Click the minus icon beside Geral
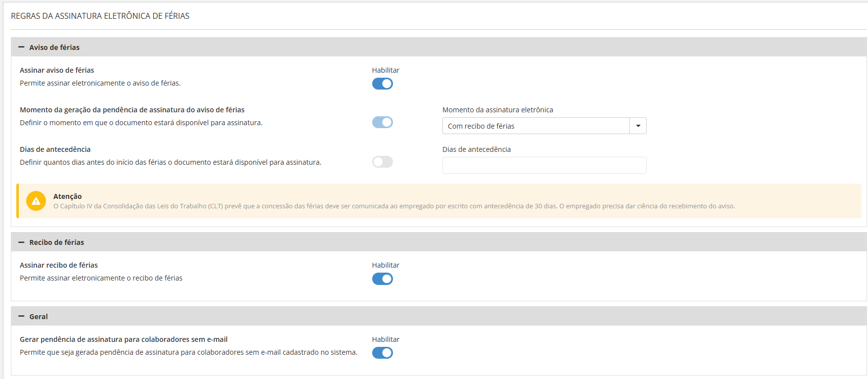Viewport: 868px width, 379px height. pyautogui.click(x=21, y=317)
